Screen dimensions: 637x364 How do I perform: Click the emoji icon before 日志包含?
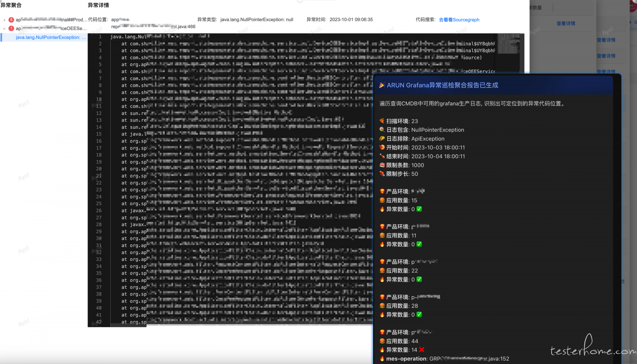coord(382,130)
